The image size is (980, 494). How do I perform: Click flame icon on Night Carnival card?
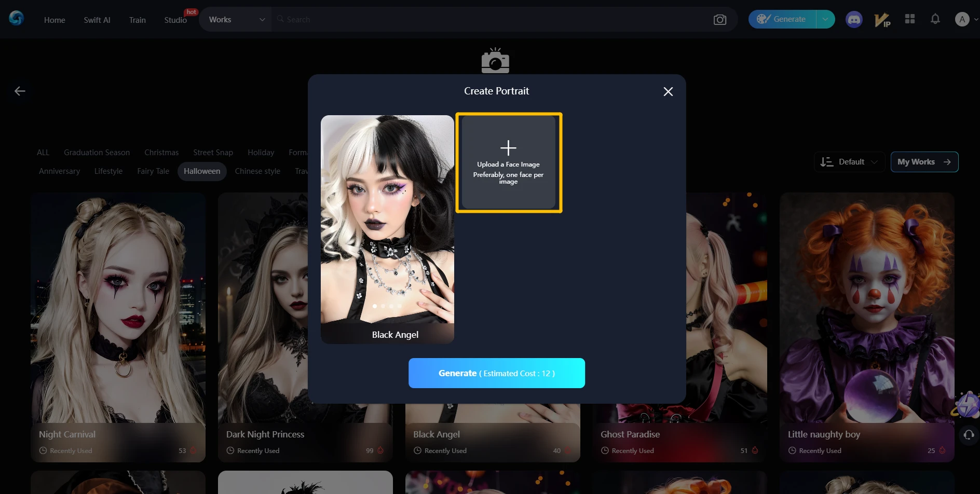(x=194, y=450)
